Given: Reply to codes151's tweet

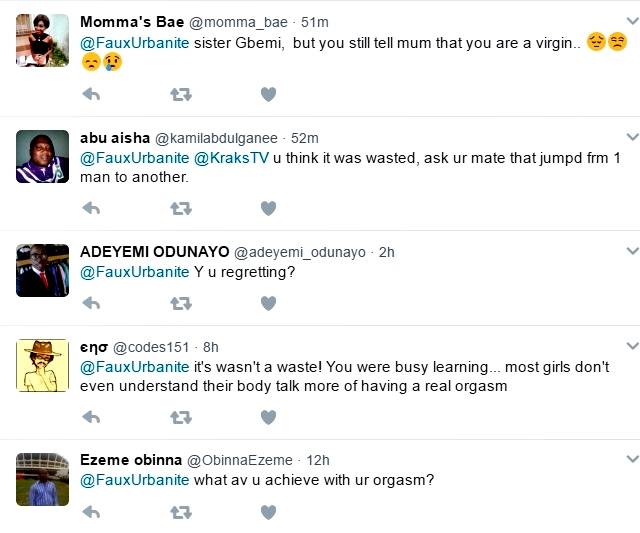Looking at the screenshot, I should click(91, 417).
